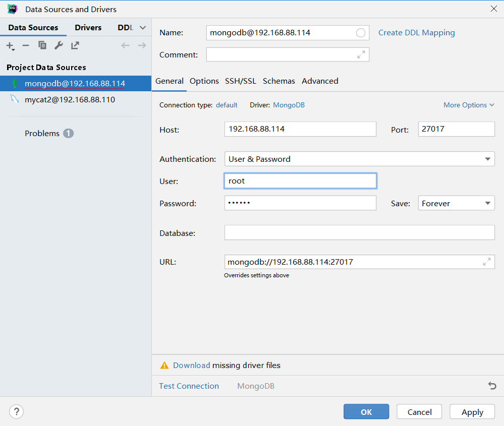Expand the Comment field editor
The height and width of the screenshot is (426, 504).
pos(361,54)
